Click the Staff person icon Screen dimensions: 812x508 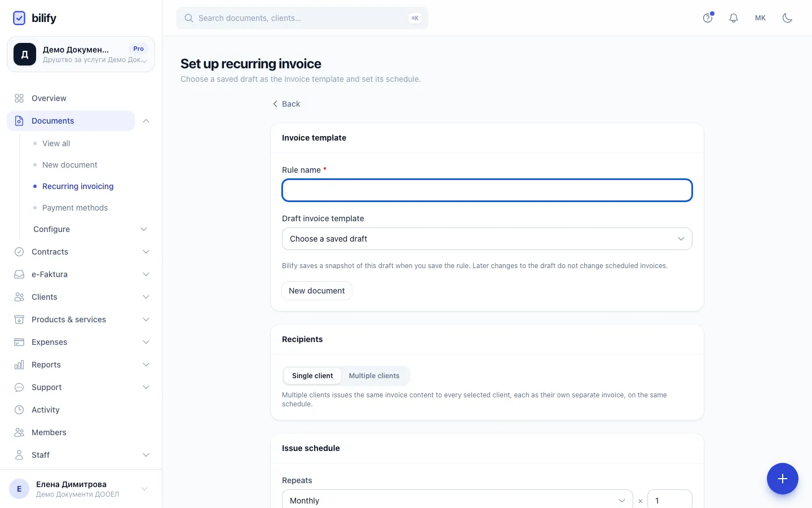19,455
